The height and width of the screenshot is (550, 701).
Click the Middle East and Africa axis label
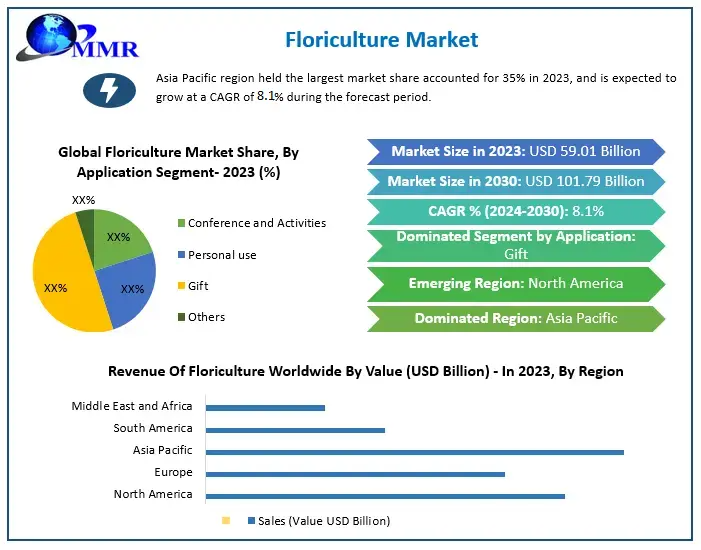132,406
